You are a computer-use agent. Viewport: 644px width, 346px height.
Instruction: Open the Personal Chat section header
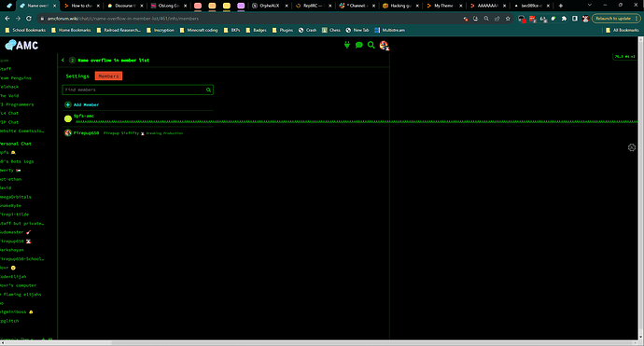coord(16,144)
